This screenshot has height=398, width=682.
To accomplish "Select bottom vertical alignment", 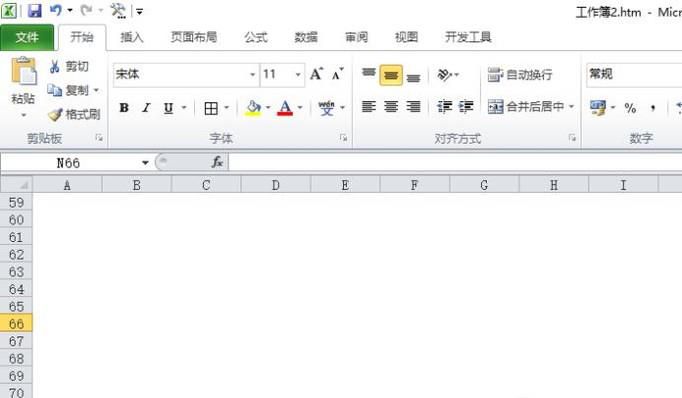I will [x=413, y=77].
